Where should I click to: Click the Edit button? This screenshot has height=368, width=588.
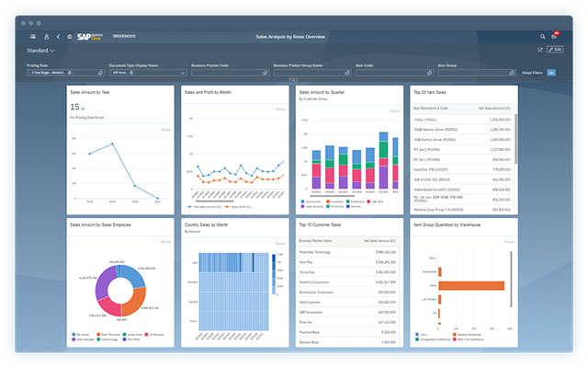[554, 49]
